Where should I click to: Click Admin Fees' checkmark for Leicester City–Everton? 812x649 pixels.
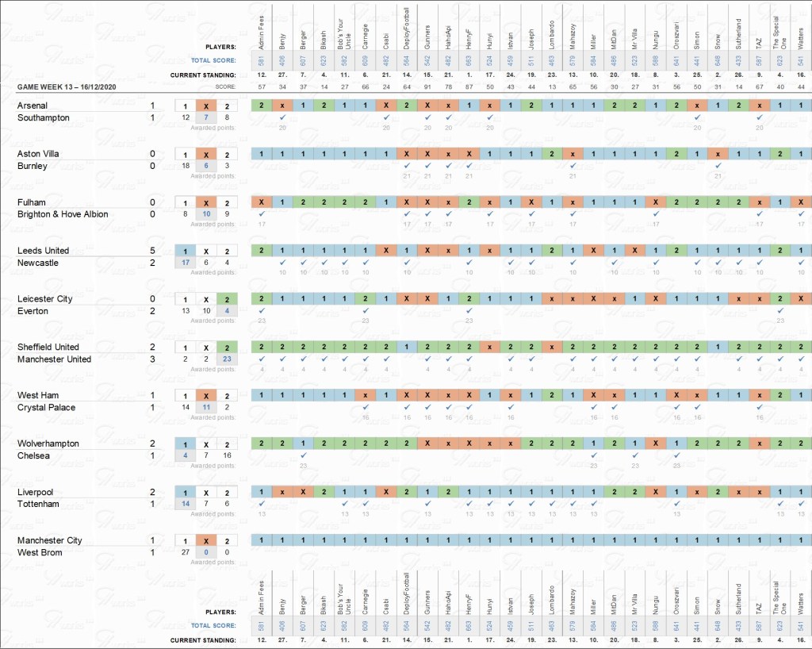(262, 311)
